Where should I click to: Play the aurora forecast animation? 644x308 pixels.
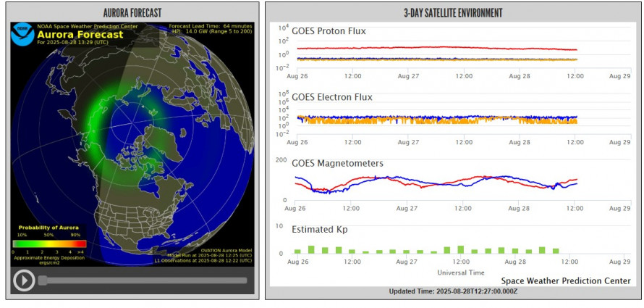(x=24, y=280)
